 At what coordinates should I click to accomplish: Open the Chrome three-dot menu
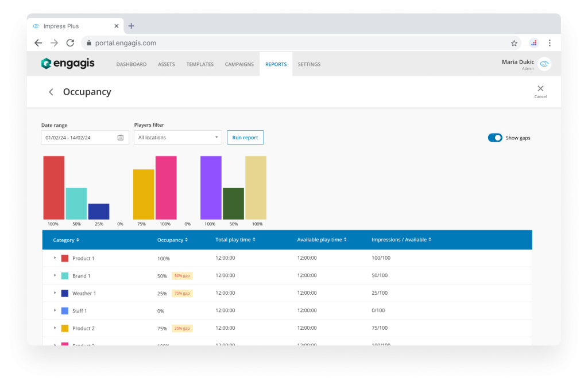[x=550, y=43]
